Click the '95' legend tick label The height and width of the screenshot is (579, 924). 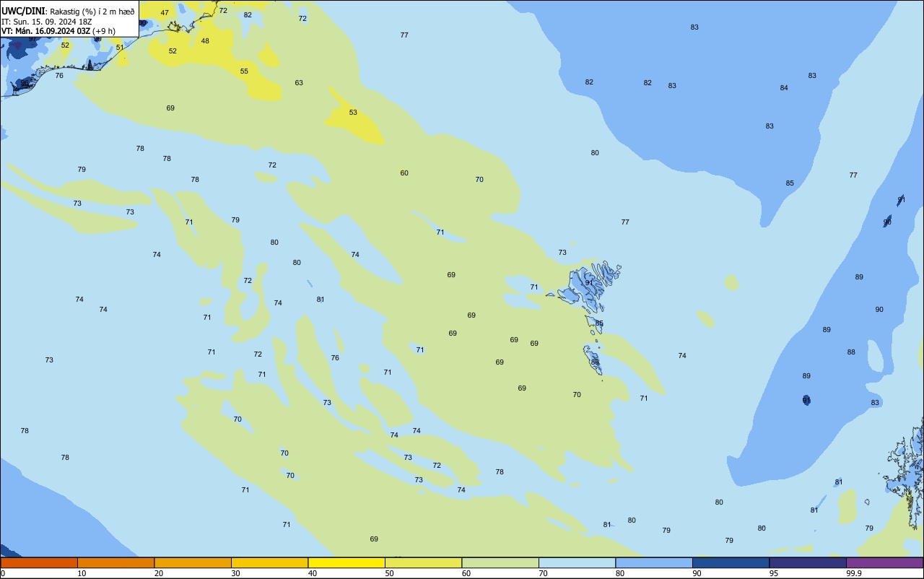coord(774,573)
